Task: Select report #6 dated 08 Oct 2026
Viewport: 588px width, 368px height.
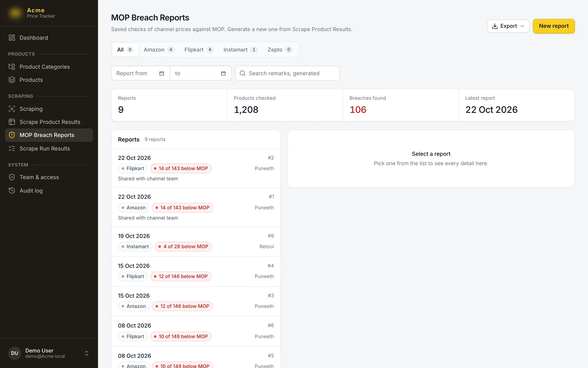Action: click(x=196, y=331)
